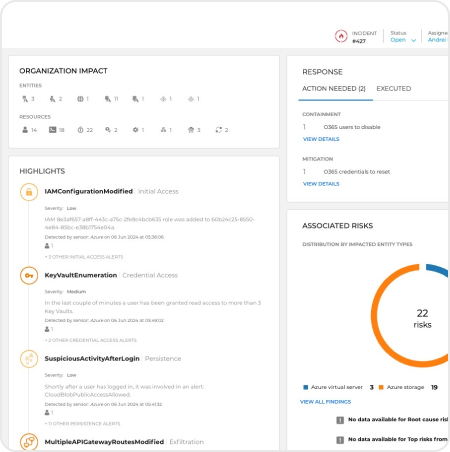
Task: Click Resources gear icon with count 1
Action: (135, 130)
